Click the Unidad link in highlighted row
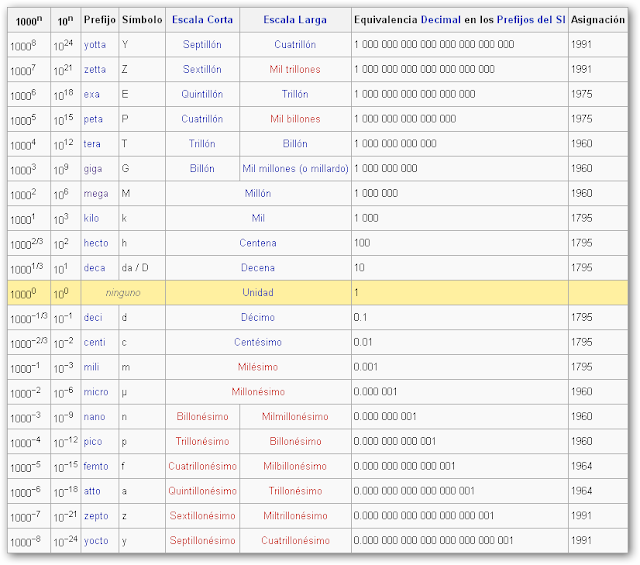This screenshot has width=640, height=565. coord(258,293)
